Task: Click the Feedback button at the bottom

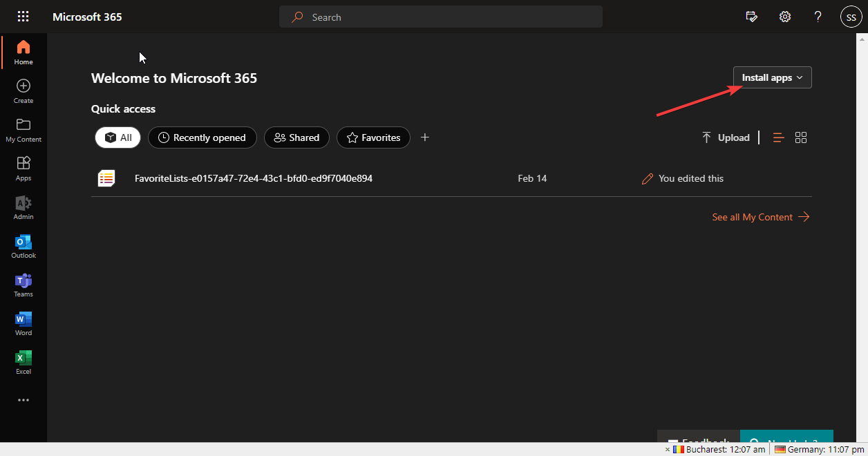Action: [x=698, y=436]
